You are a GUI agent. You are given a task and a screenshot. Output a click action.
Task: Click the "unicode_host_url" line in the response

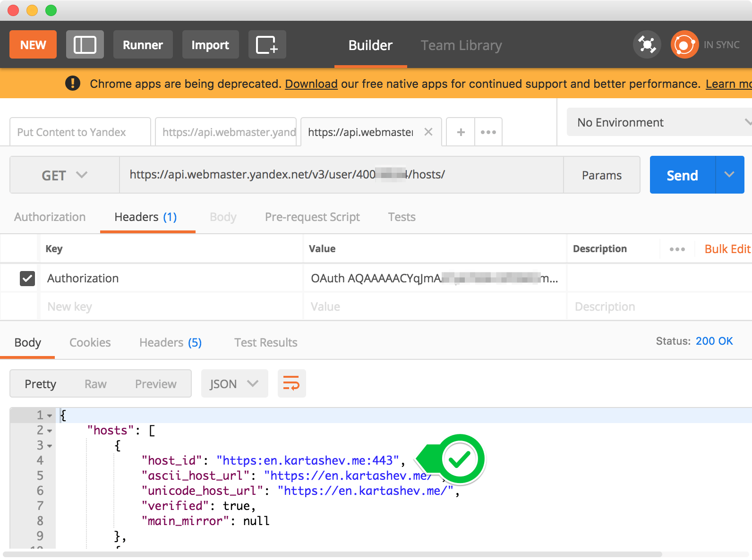coord(300,491)
